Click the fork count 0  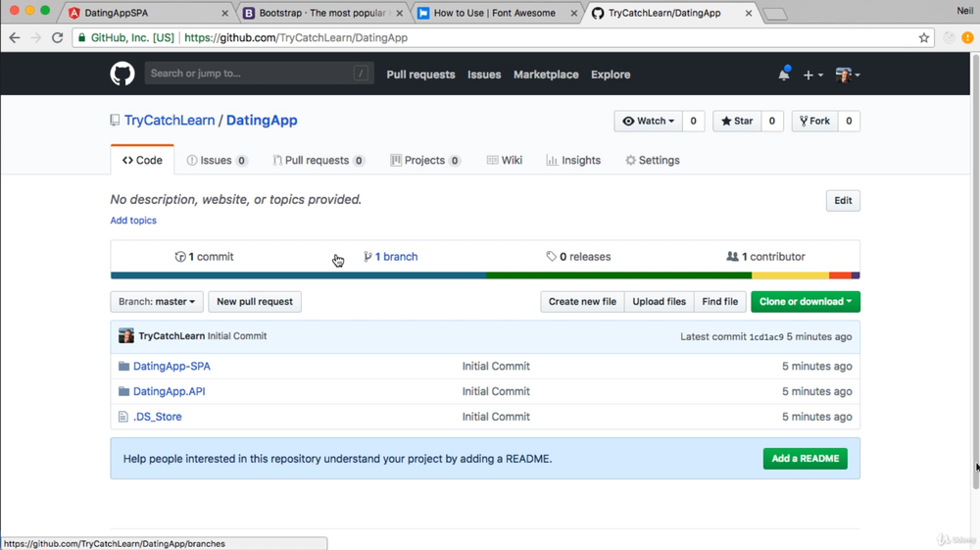(x=849, y=122)
